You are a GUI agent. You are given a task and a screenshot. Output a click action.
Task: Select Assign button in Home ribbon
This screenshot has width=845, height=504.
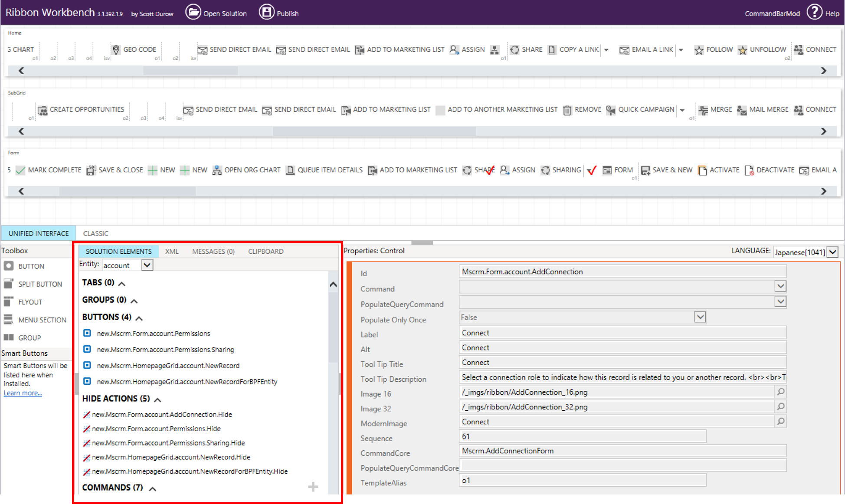[467, 50]
